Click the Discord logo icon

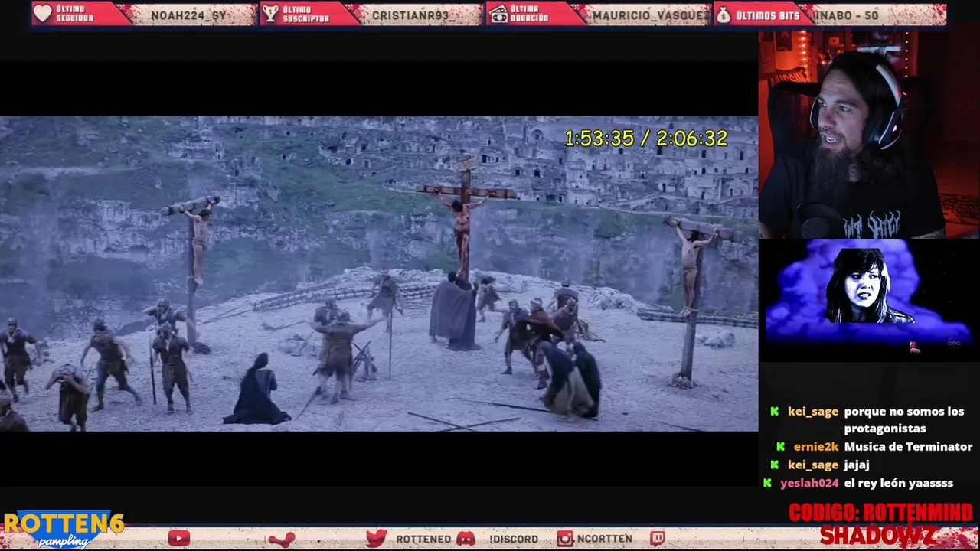coord(465,539)
